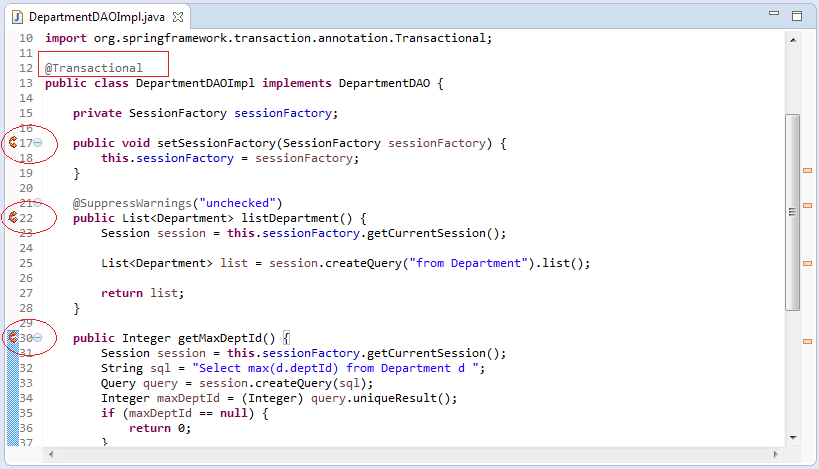
Task: Click "return 0;" on line 36
Action: pos(160,428)
